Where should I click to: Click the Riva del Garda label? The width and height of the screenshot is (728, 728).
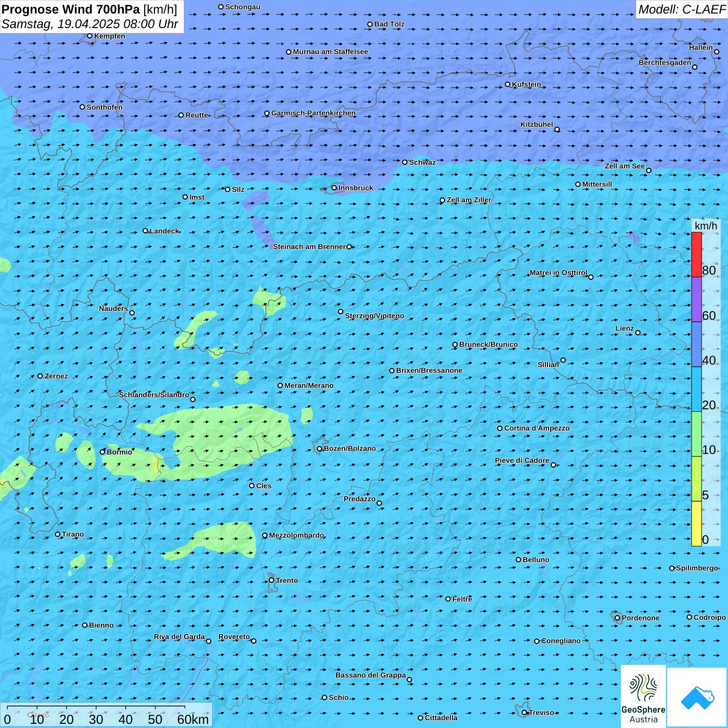(179, 636)
